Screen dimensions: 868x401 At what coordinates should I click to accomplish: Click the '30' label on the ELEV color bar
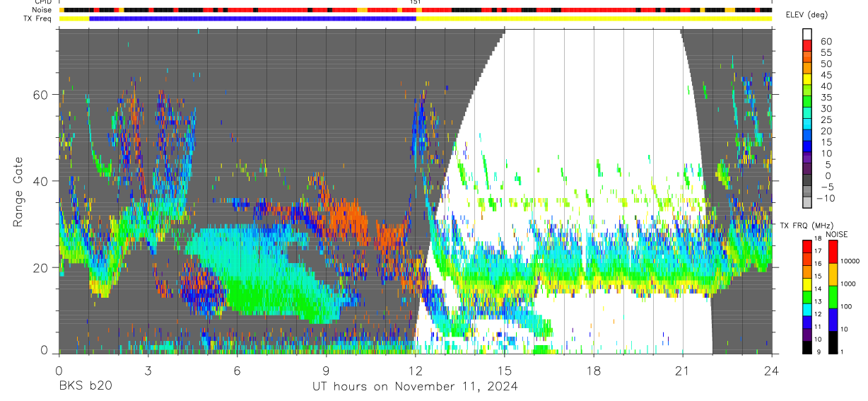click(825, 108)
